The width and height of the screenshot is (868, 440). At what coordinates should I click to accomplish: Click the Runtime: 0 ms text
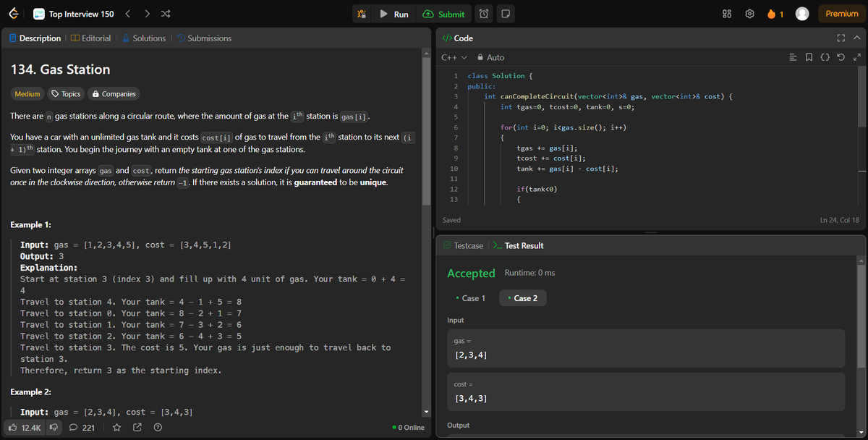[x=529, y=273]
